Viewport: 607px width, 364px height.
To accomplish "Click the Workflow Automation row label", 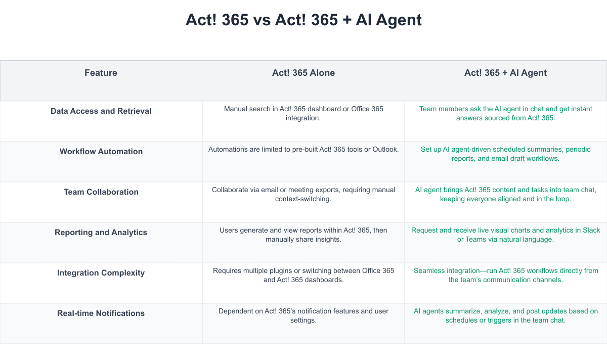I will (101, 152).
